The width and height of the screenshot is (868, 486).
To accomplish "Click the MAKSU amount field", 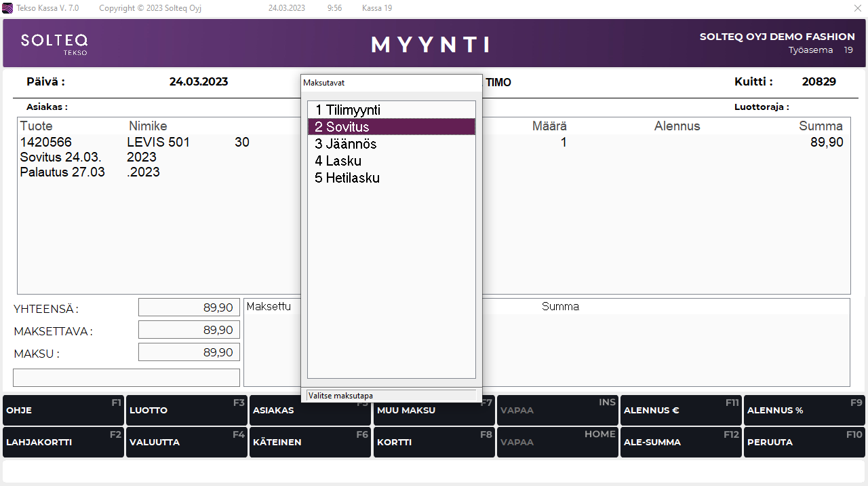I will pos(189,352).
